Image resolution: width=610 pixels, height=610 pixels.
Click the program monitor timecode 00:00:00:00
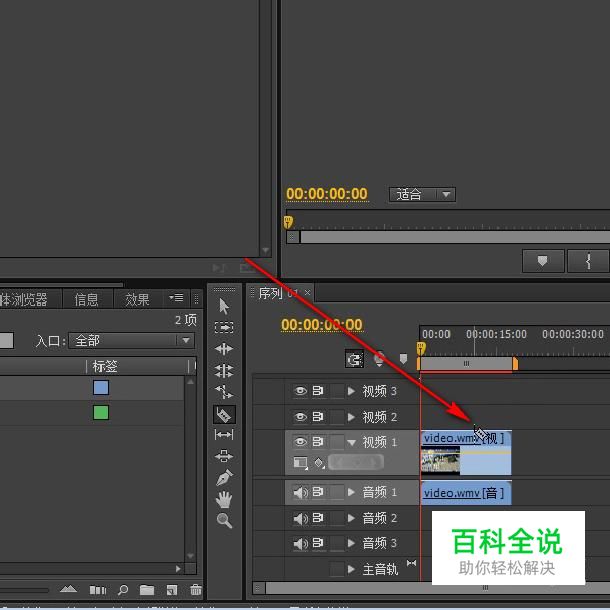pos(327,194)
